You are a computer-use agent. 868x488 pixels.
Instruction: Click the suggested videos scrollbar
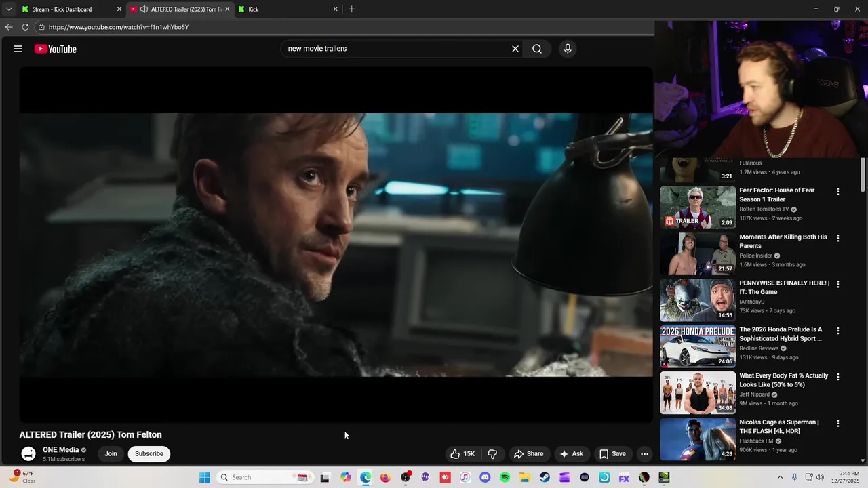[x=863, y=175]
